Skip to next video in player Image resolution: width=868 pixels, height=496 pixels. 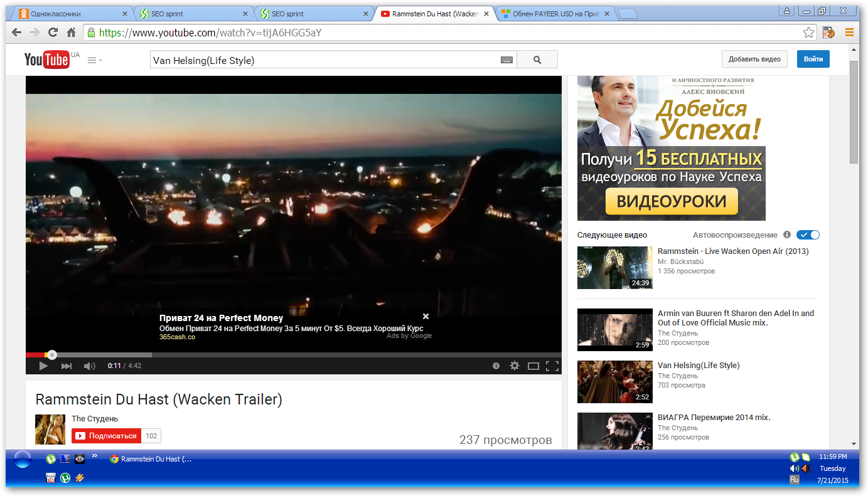66,366
